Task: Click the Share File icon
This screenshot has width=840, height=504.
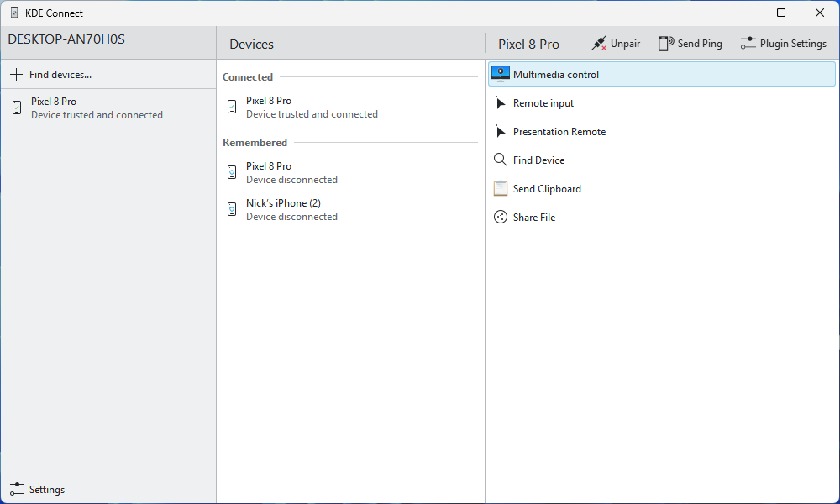Action: pyautogui.click(x=501, y=218)
